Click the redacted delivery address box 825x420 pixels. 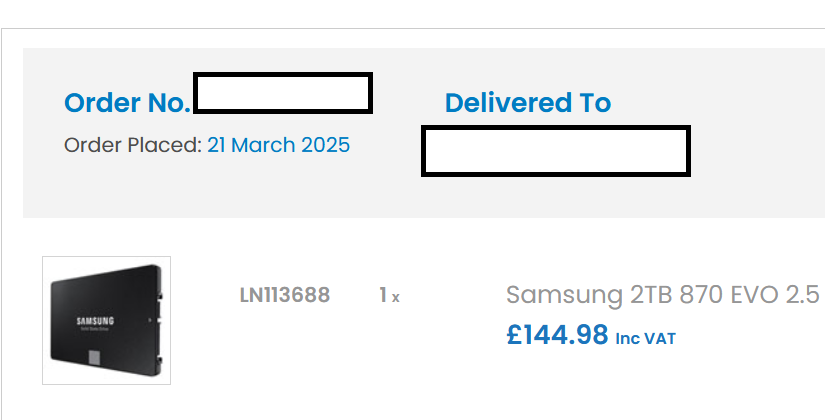coord(555,152)
